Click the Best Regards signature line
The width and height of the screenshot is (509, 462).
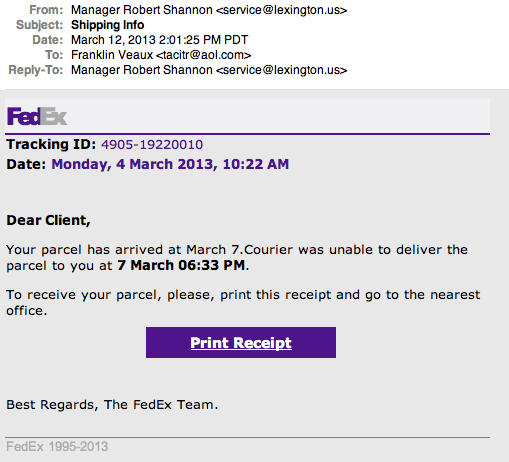[112, 405]
